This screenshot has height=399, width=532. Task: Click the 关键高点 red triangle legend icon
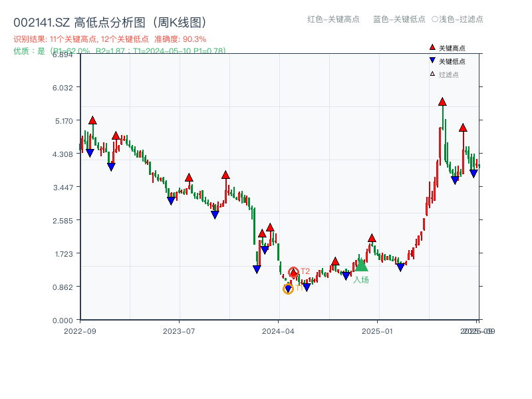pos(431,47)
